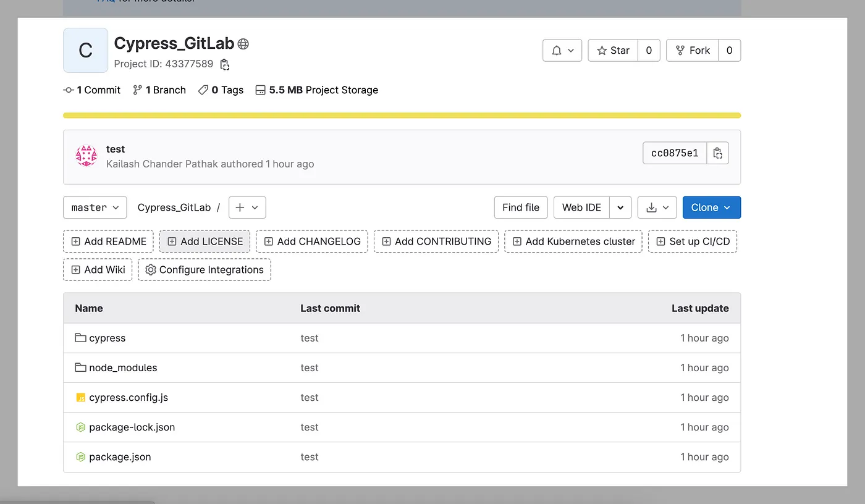This screenshot has width=865, height=504.
Task: Click the cypress folder icon
Action: [80, 338]
